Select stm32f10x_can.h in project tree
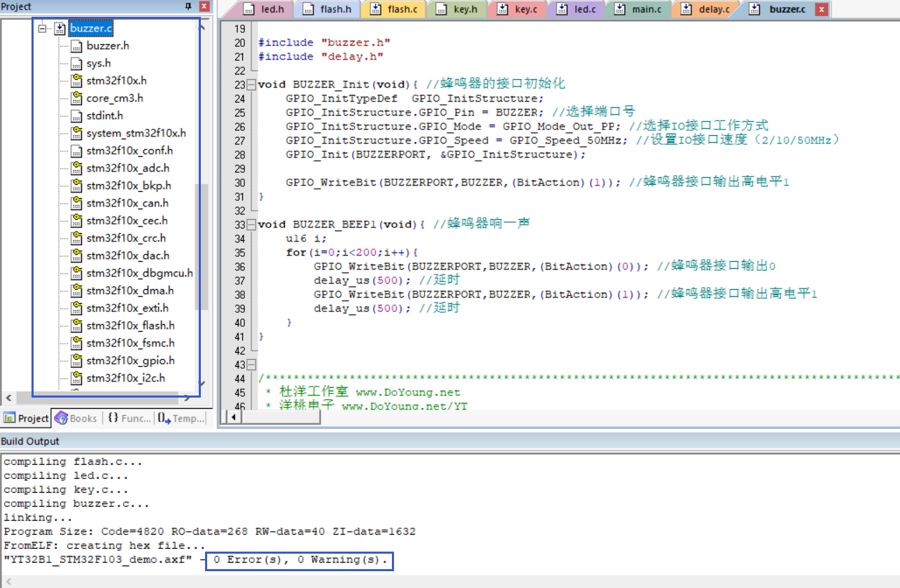Image resolution: width=900 pixels, height=588 pixels. (127, 203)
